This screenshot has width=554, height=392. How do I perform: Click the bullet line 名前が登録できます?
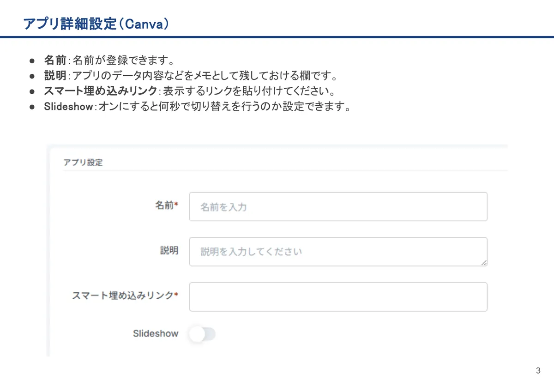tap(109, 60)
